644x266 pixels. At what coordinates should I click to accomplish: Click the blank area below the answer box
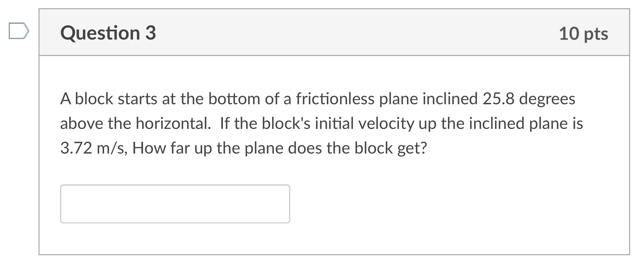click(334, 239)
